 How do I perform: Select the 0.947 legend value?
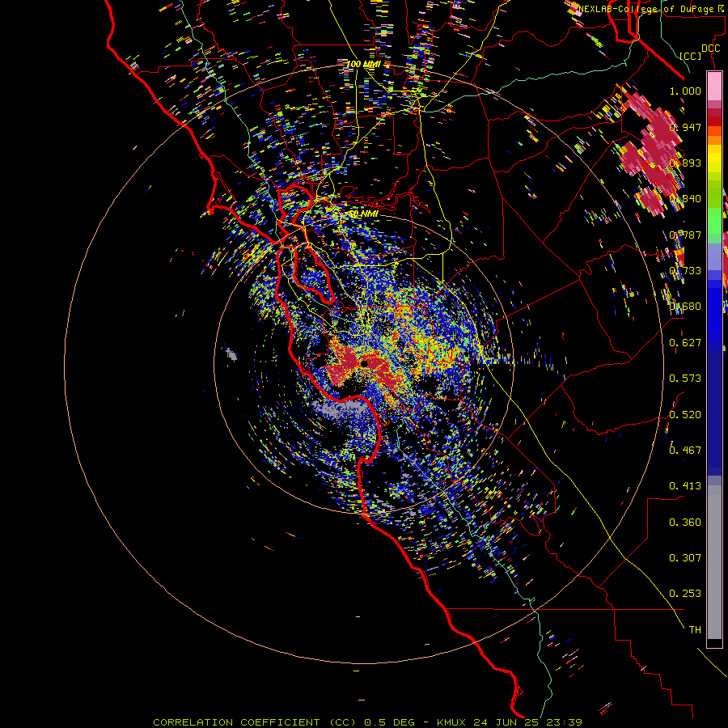click(x=685, y=127)
